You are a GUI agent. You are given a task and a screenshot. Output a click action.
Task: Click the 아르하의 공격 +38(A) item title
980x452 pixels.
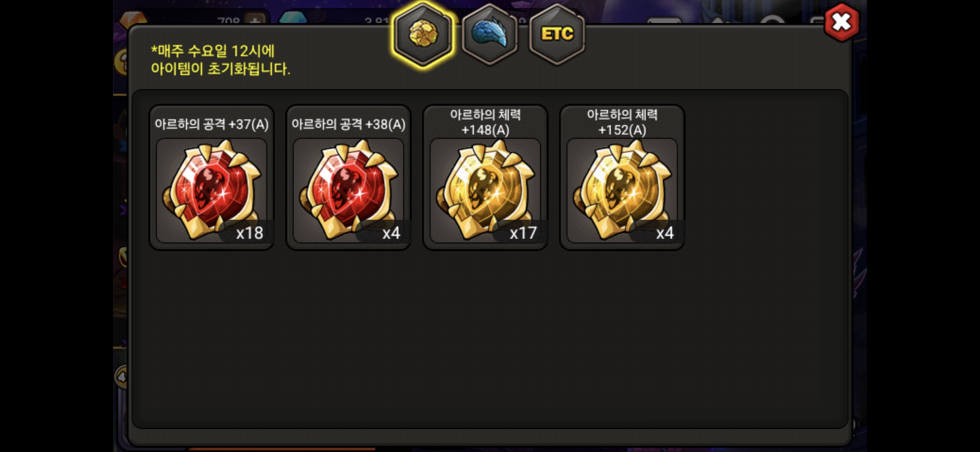[348, 124]
